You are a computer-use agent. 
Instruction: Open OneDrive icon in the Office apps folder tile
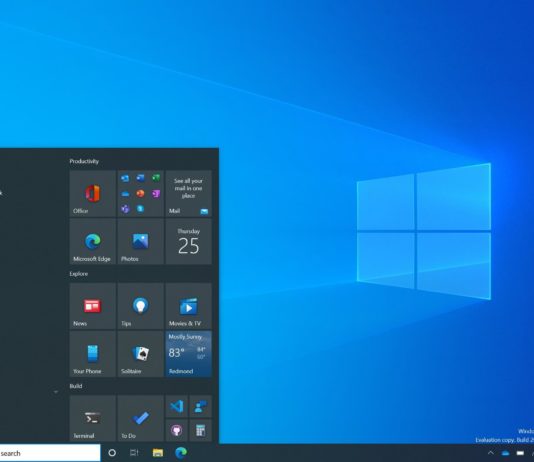[x=125, y=194]
